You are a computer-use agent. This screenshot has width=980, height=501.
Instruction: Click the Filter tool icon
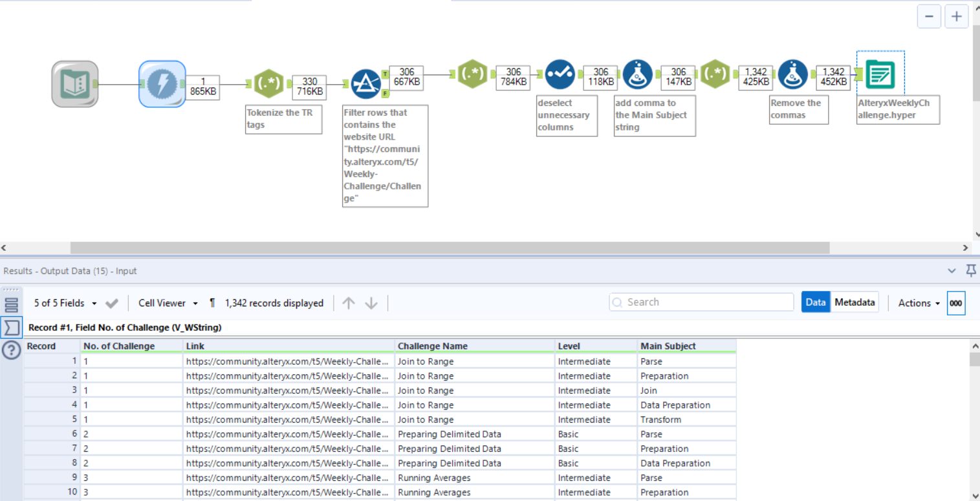366,84
